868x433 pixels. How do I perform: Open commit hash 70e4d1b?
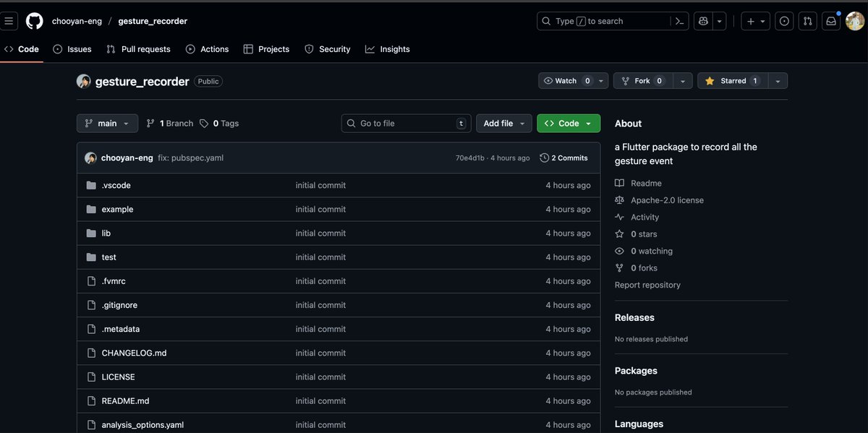(469, 158)
